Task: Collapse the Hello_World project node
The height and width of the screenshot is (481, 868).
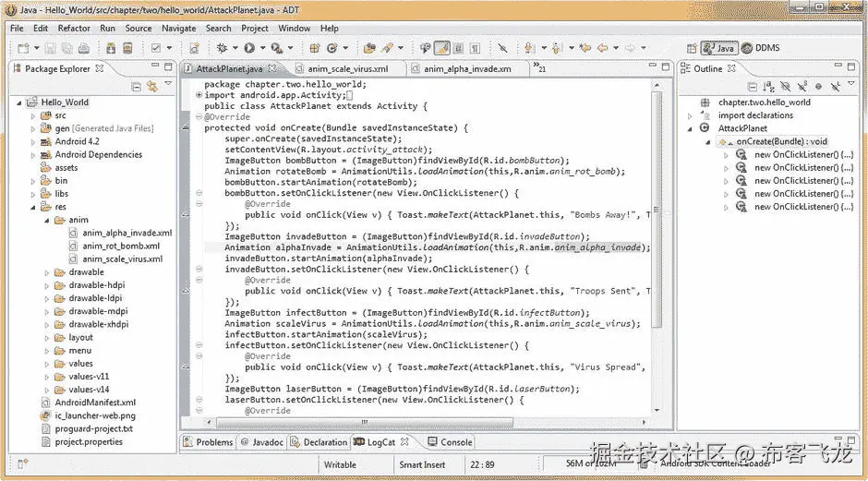Action: tap(19, 102)
